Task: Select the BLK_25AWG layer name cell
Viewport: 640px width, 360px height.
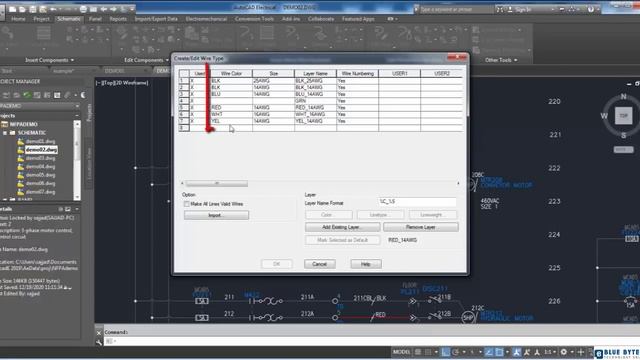Action: click(x=315, y=81)
